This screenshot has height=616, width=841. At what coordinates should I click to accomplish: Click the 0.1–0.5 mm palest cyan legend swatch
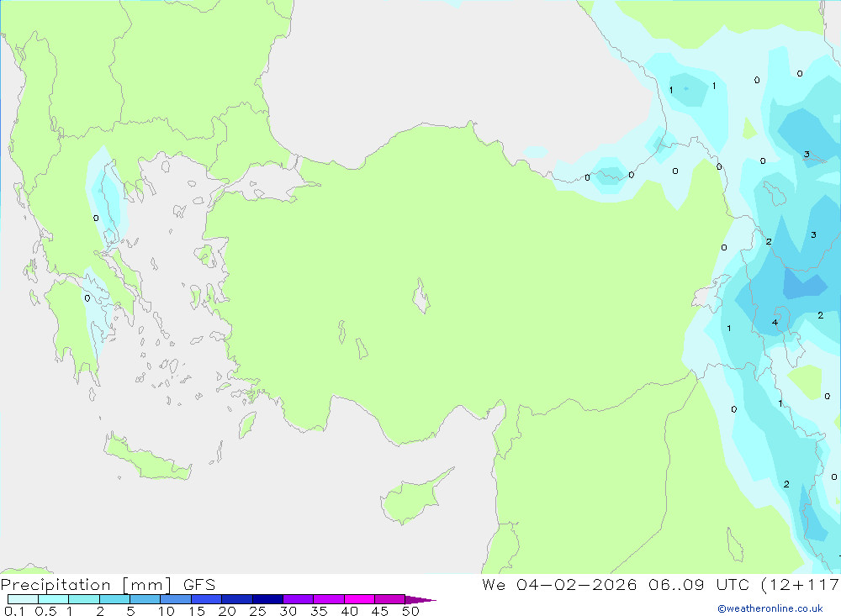23,599
